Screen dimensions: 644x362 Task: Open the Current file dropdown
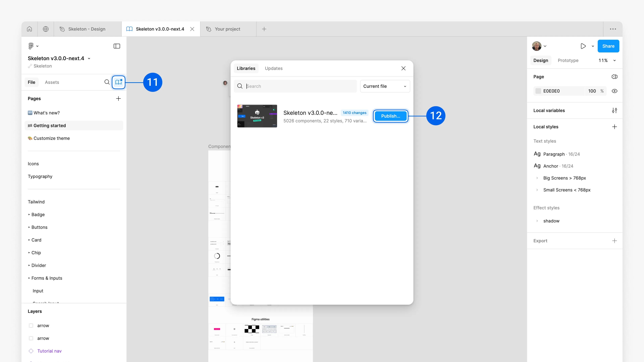[x=385, y=86]
